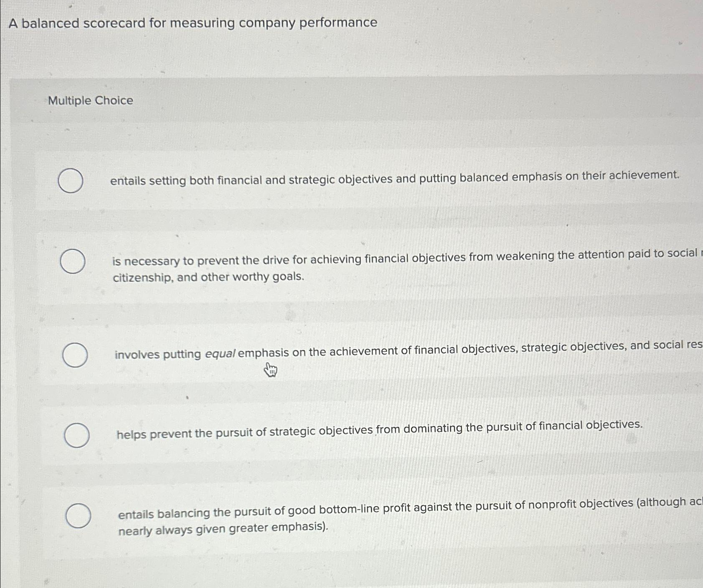
Task: Click the text mentioning financial objectives weakening attention
Action: (x=376, y=262)
